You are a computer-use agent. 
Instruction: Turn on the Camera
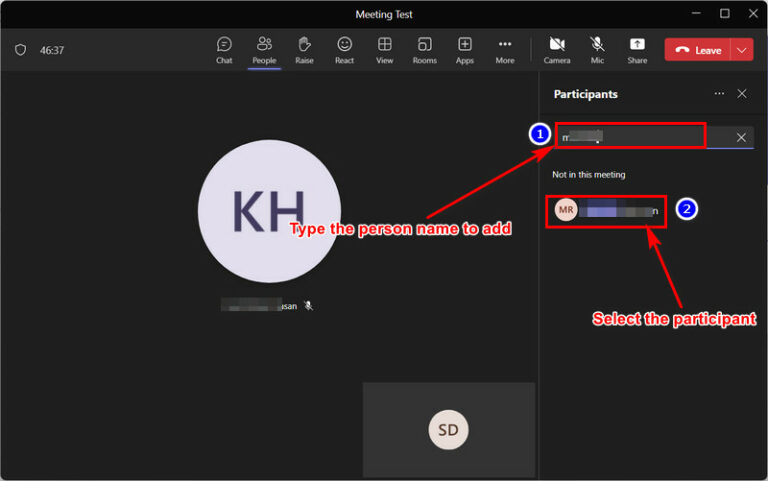pos(557,50)
